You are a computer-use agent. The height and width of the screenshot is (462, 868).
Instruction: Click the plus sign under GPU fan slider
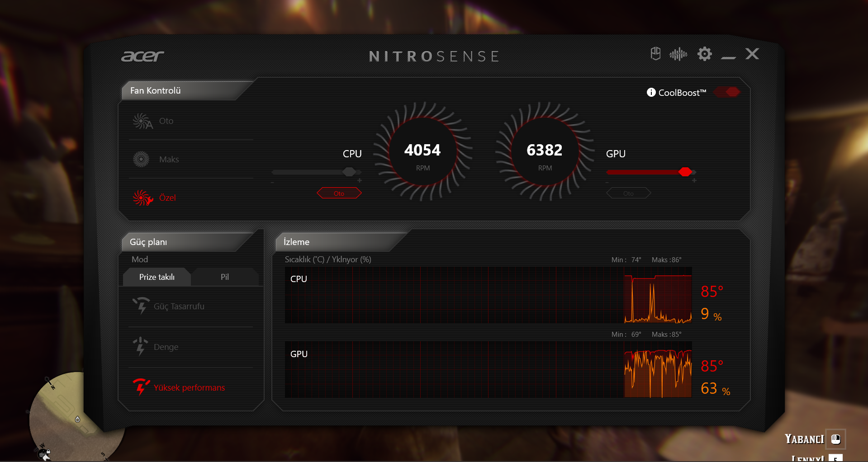[694, 181]
